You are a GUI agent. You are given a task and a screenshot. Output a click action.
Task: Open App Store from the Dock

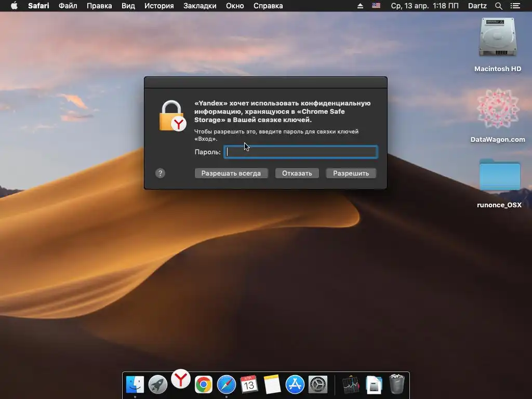(295, 384)
